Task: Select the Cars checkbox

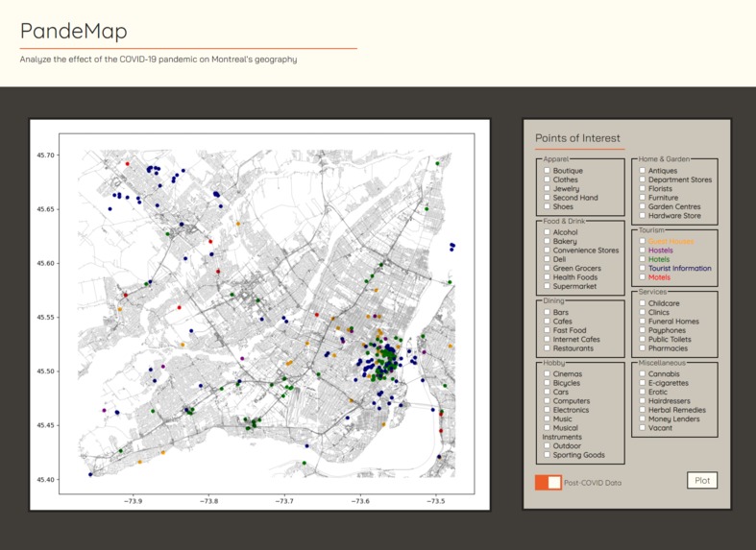Action: pyautogui.click(x=547, y=392)
